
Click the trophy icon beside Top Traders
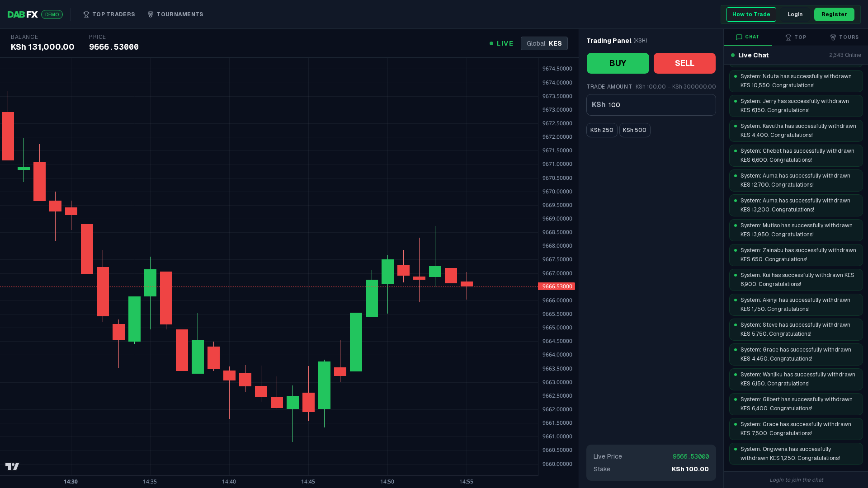[86, 14]
